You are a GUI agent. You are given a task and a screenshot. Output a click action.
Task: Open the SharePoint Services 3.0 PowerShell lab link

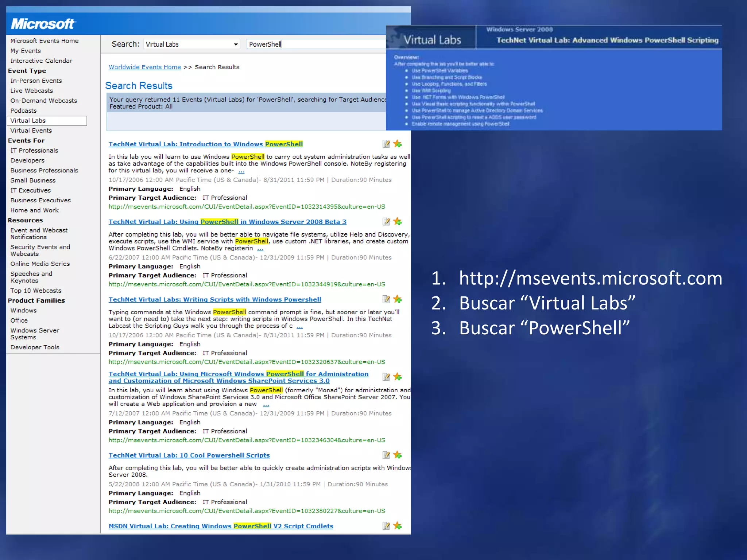point(239,377)
